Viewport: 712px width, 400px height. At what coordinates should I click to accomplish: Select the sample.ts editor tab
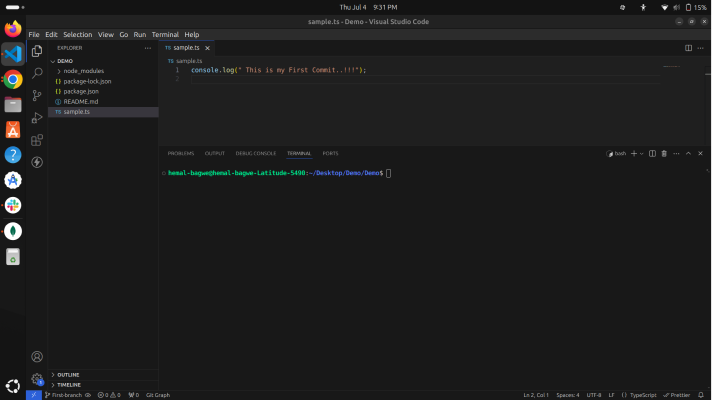[187, 48]
